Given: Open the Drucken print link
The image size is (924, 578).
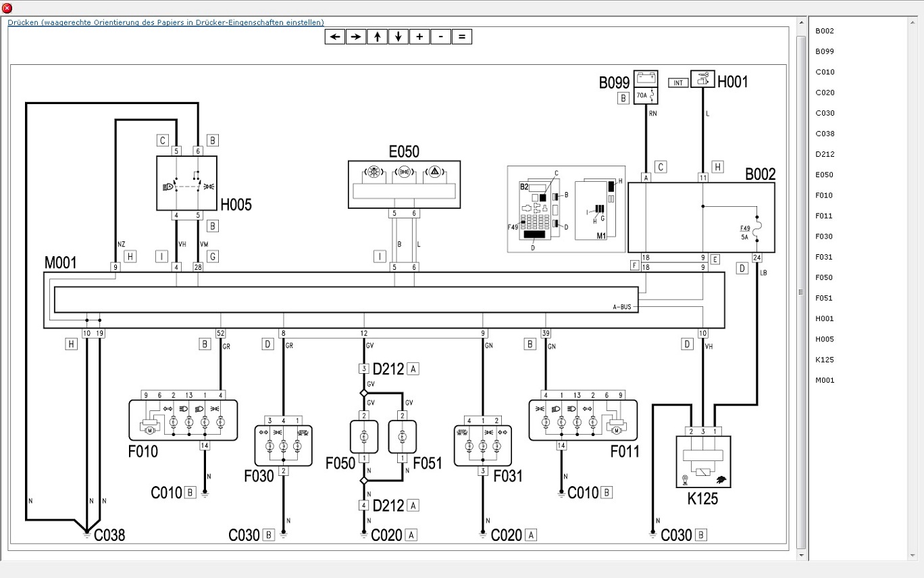Looking at the screenshot, I should [165, 22].
